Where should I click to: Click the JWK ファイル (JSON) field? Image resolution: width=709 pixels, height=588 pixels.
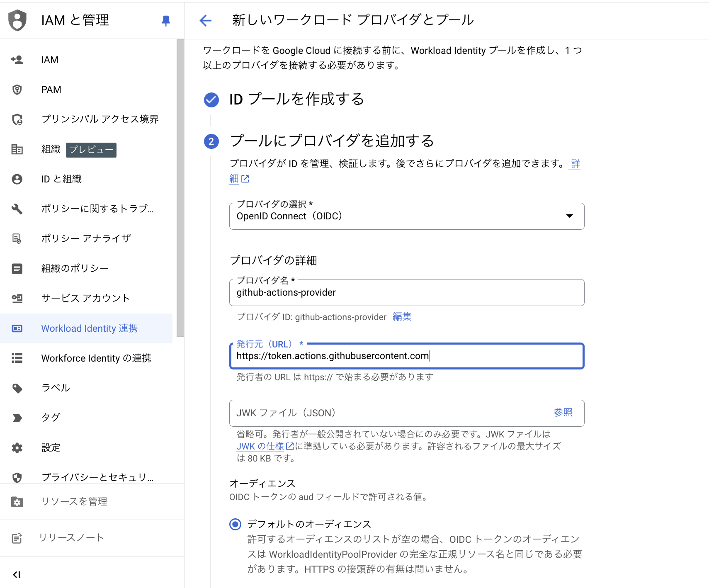[x=407, y=413]
